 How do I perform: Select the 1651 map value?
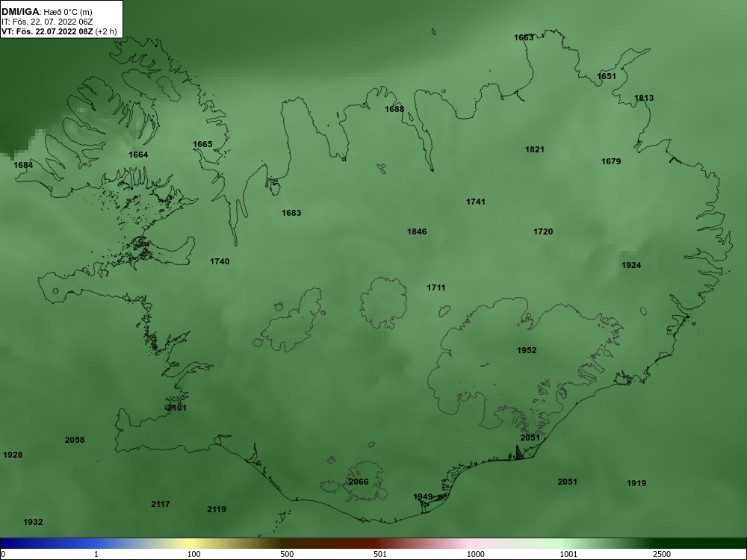coord(607,76)
